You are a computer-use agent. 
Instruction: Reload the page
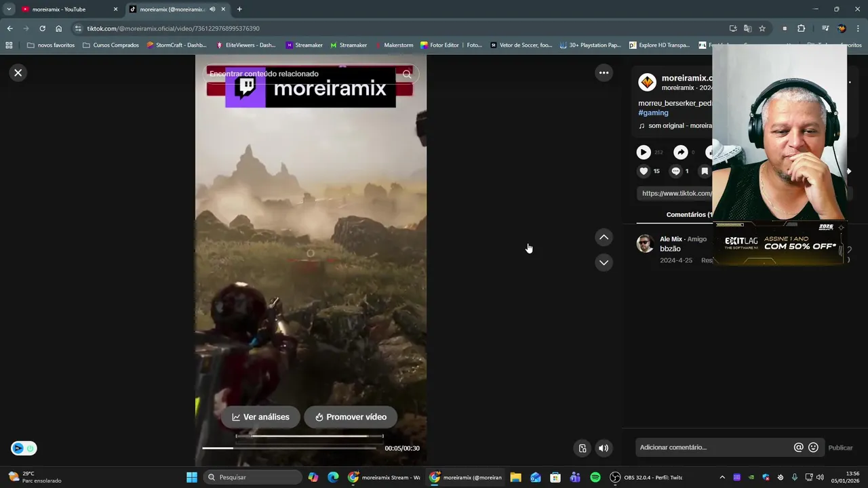pos(42,28)
